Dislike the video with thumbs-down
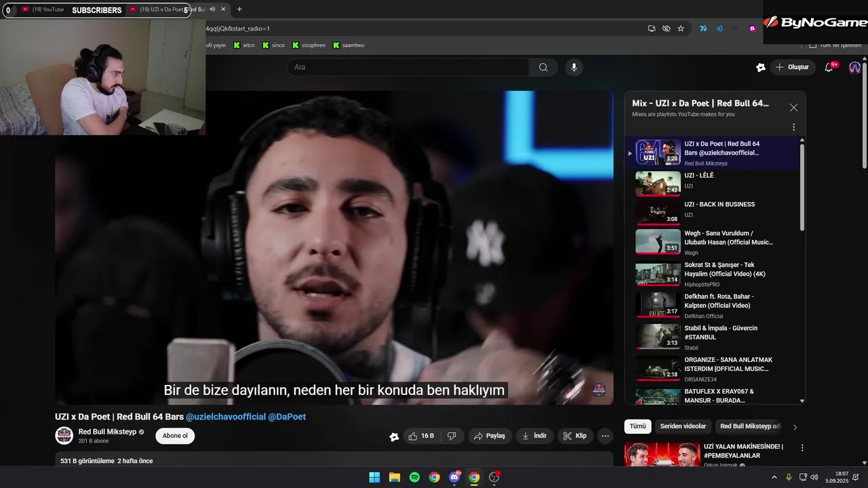The height and width of the screenshot is (488, 868). click(452, 436)
